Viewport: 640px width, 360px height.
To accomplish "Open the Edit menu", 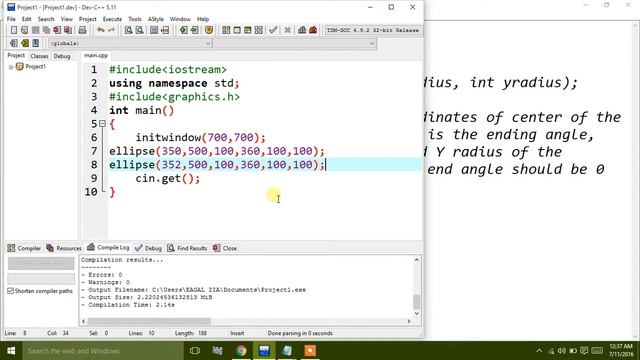I will 27,19.
